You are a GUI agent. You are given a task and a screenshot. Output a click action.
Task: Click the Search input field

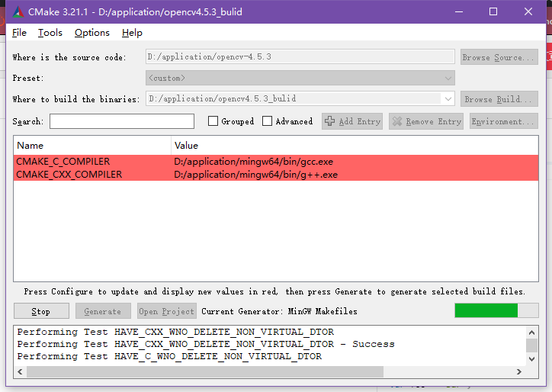(x=122, y=121)
